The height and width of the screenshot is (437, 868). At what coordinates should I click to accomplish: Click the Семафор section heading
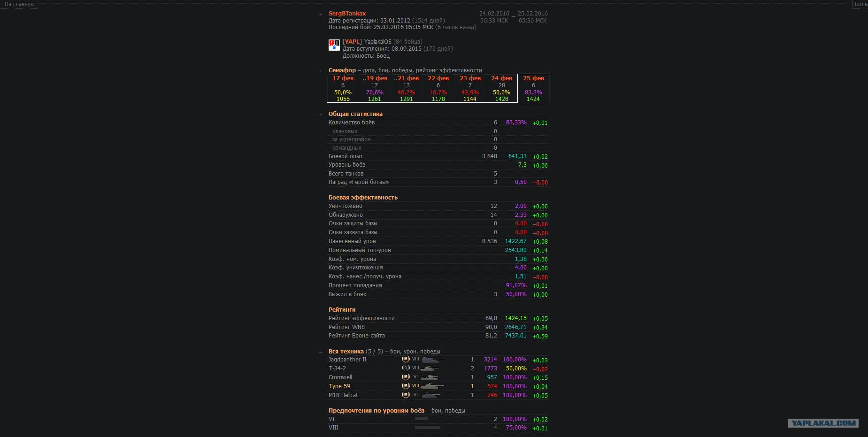click(x=342, y=70)
